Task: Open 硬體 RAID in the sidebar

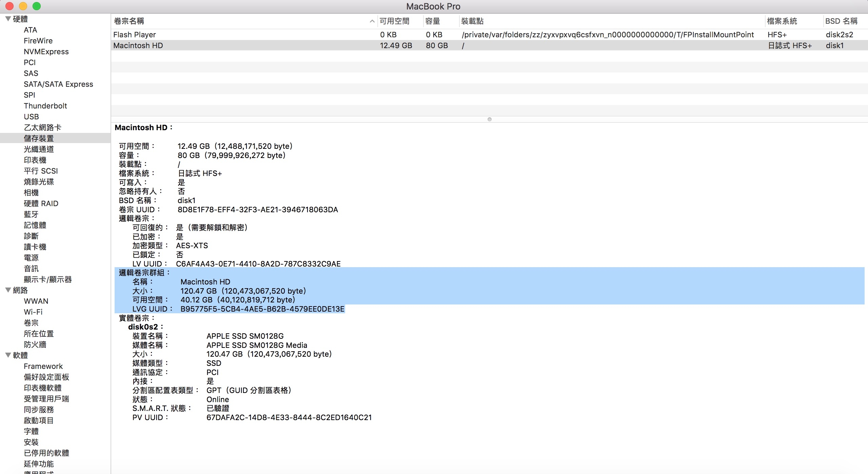Action: pos(41,203)
